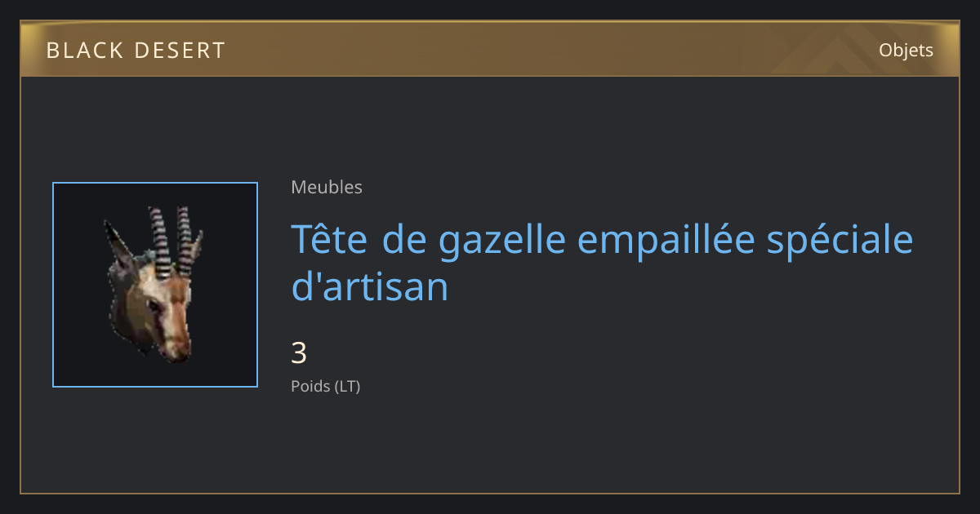Click the golden header banner background

tap(490, 49)
